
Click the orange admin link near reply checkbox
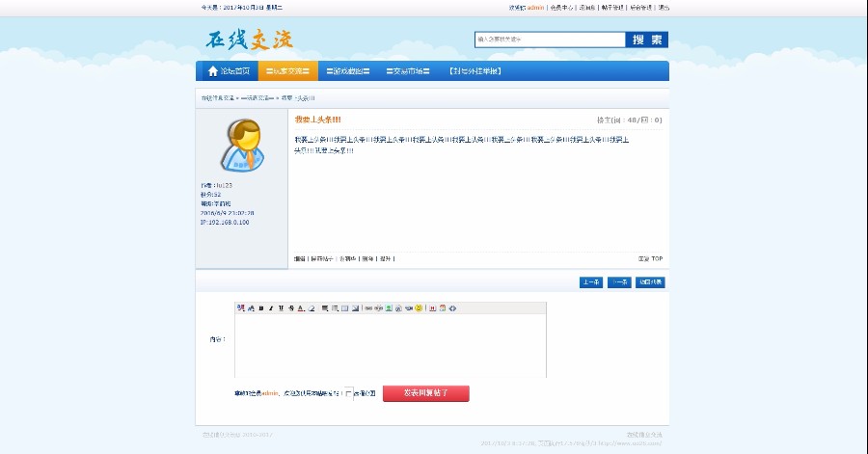click(x=270, y=393)
